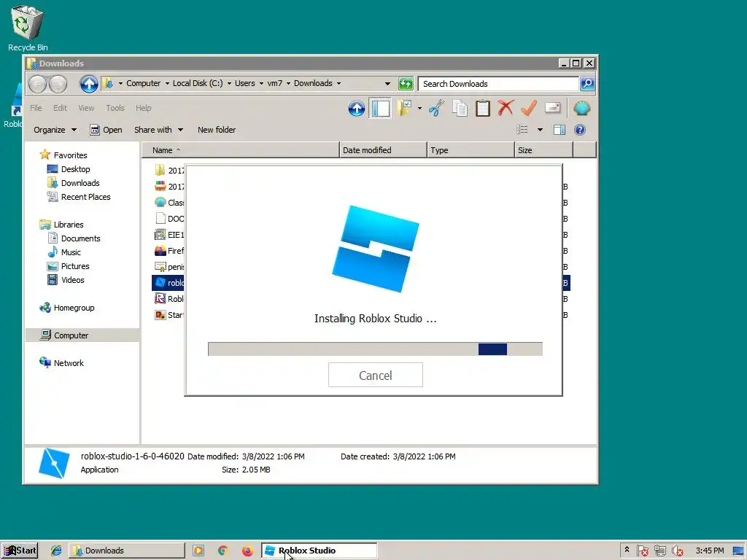Select Homegroup in navigation pane
The width and height of the screenshot is (747, 560).
pos(74,308)
